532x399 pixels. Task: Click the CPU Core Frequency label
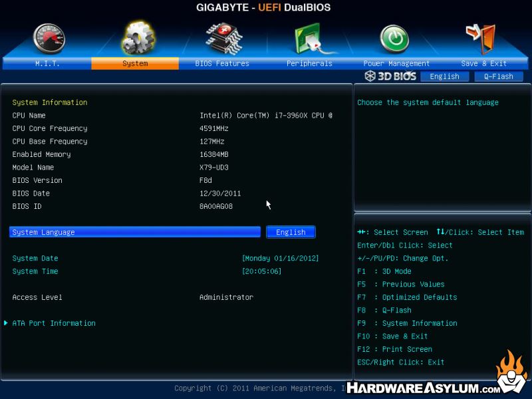(49, 128)
